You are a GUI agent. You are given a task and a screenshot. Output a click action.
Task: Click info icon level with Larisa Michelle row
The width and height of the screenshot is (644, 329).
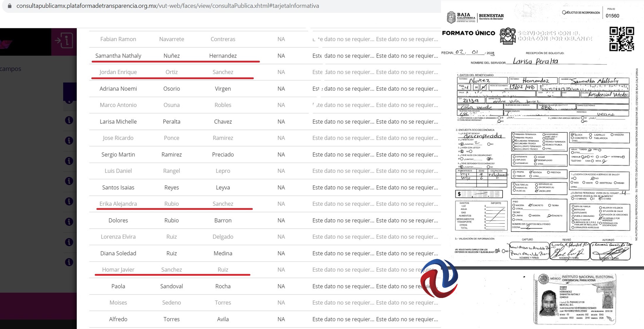point(69,120)
